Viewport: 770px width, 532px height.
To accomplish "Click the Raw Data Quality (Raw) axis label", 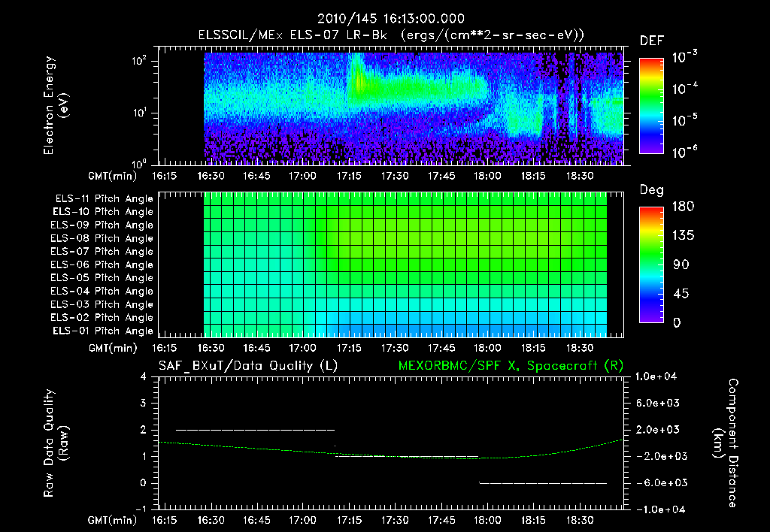I will (x=56, y=443).
